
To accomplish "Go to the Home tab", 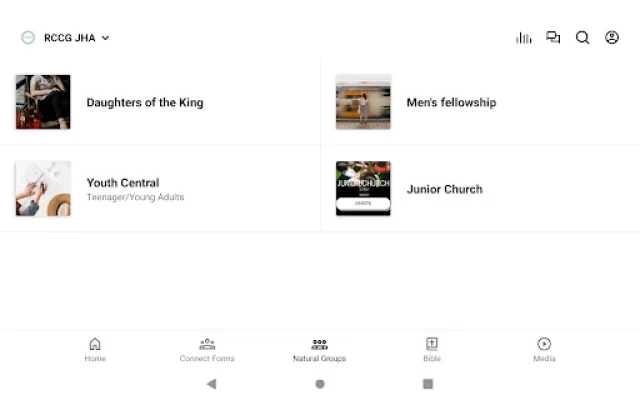I will [x=95, y=349].
